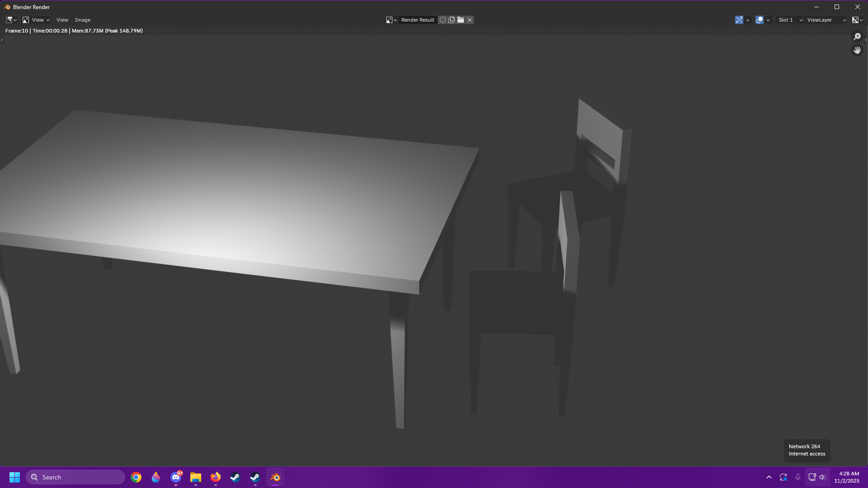
Task: Click the Render Result name field
Action: pos(417,20)
